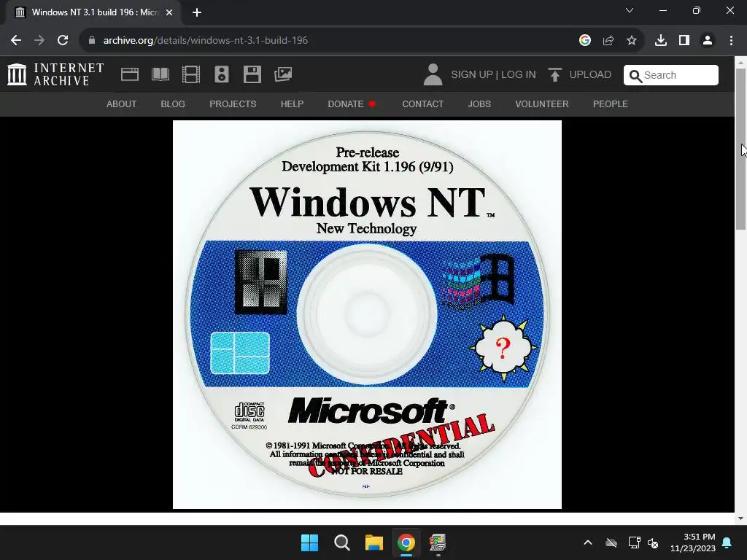The height and width of the screenshot is (560, 747).
Task: Click the UPLOAD link
Action: tap(590, 75)
